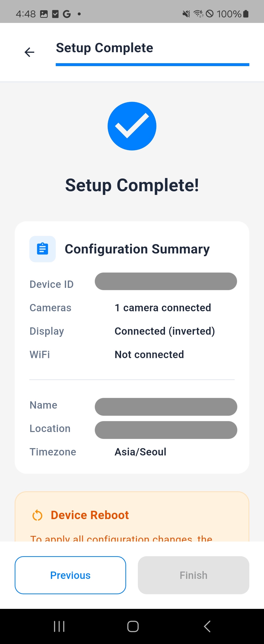The image size is (264, 644).
Task: Tap the redacted Location value
Action: 166,430
